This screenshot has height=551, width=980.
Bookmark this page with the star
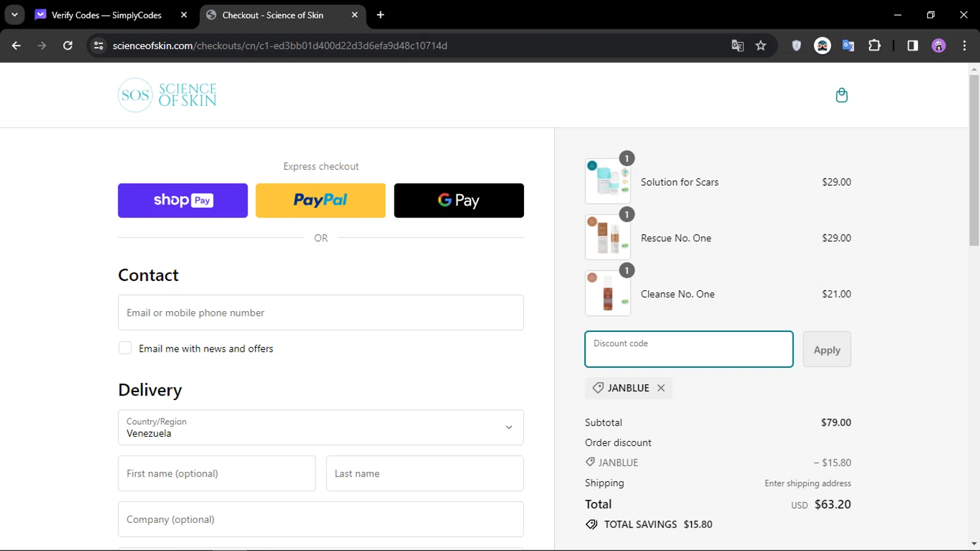tap(760, 46)
